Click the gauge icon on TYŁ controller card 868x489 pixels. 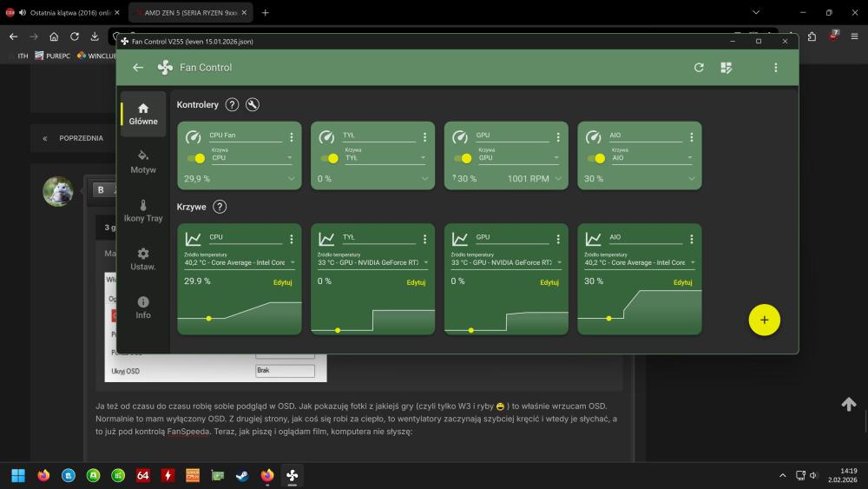(x=326, y=136)
